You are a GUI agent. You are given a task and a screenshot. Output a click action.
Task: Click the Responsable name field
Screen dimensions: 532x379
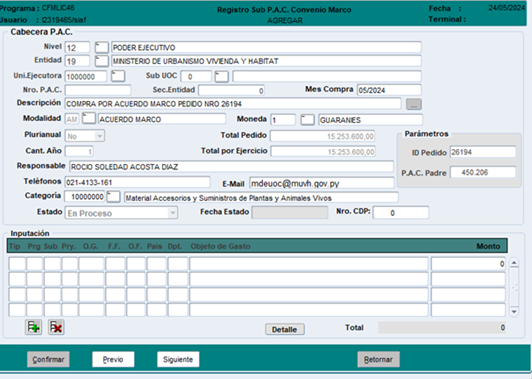(x=231, y=167)
